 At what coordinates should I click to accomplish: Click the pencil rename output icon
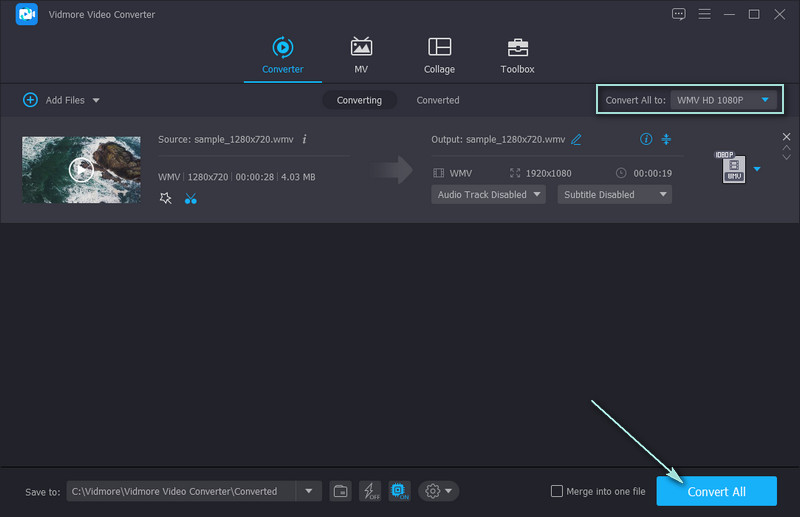tap(576, 139)
